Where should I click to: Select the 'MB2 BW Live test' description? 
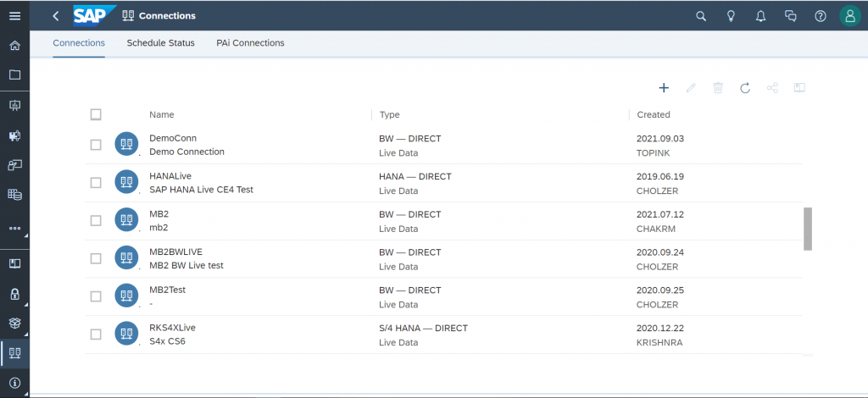tap(186, 265)
